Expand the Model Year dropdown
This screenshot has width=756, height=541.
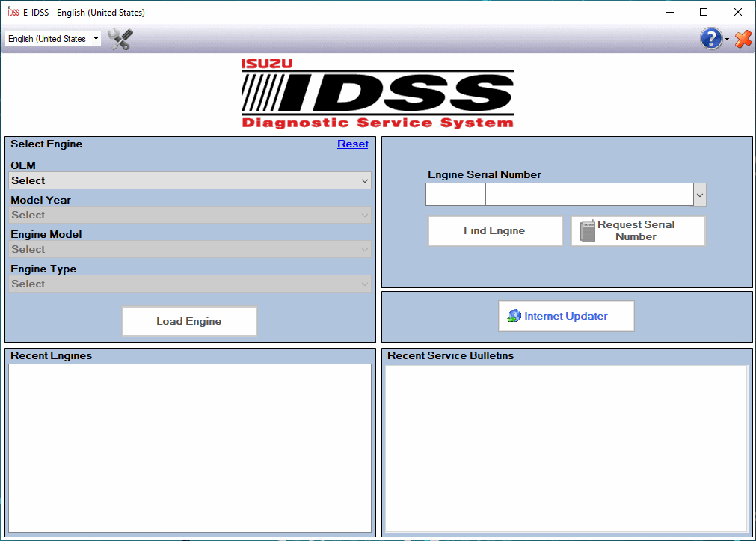[x=189, y=215]
